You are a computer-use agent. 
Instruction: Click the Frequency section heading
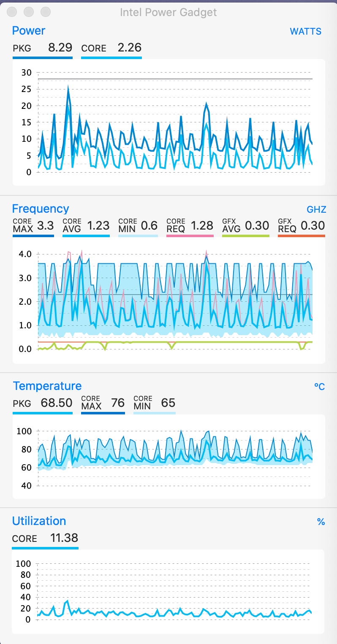click(41, 209)
